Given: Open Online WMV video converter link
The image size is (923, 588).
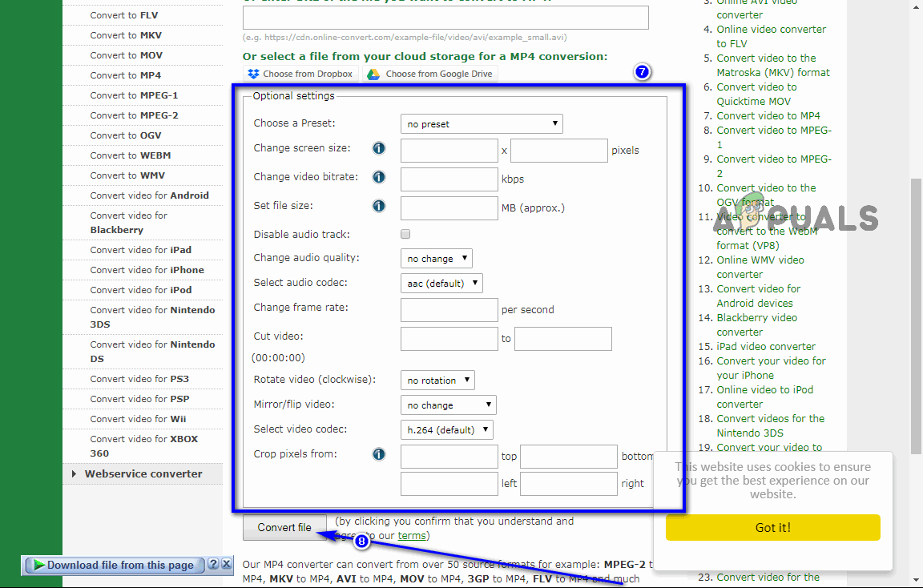Looking at the screenshot, I should click(x=760, y=268).
